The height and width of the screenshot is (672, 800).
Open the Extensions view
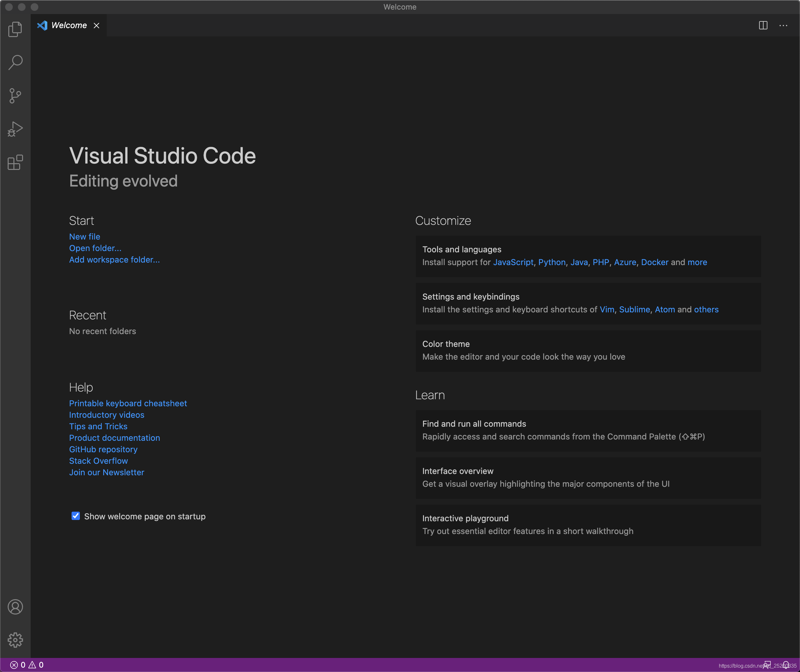click(15, 162)
